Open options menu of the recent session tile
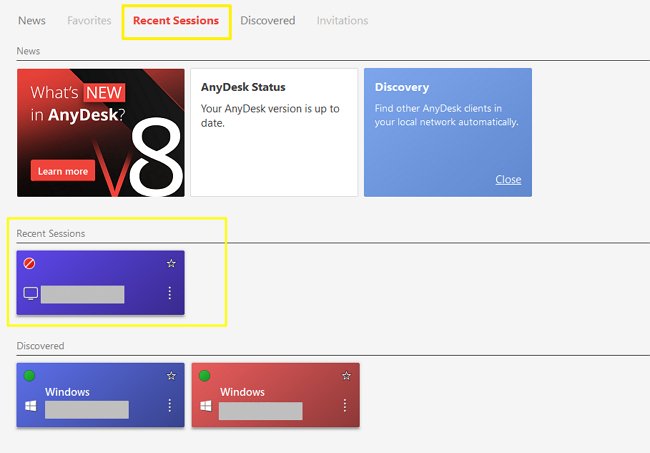The height and width of the screenshot is (453, 650). 170,293
